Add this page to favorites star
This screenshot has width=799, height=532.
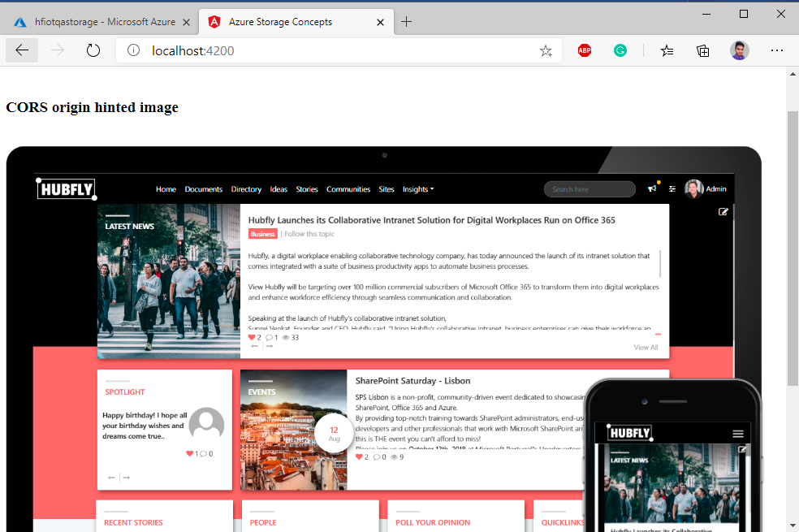(x=546, y=50)
